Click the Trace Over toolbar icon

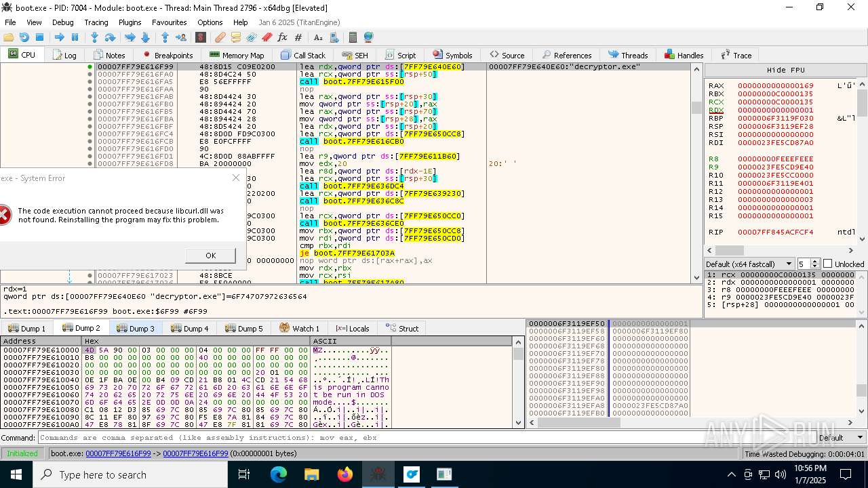pos(145,37)
